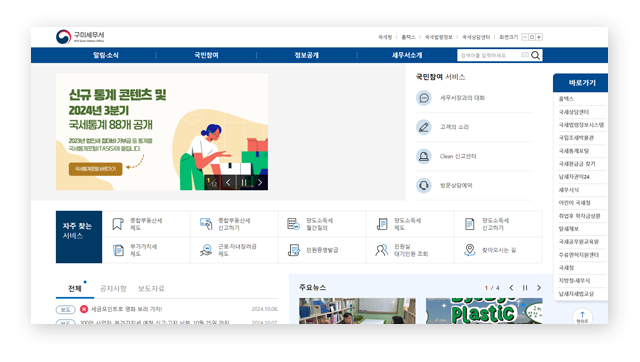Click the 고객의 소리 pencil icon
This screenshot has height=362, width=640.
pyautogui.click(x=424, y=127)
